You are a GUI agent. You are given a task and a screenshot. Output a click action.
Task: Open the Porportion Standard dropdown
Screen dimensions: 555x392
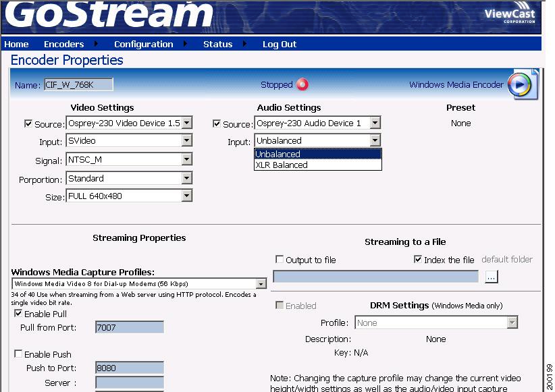point(187,178)
